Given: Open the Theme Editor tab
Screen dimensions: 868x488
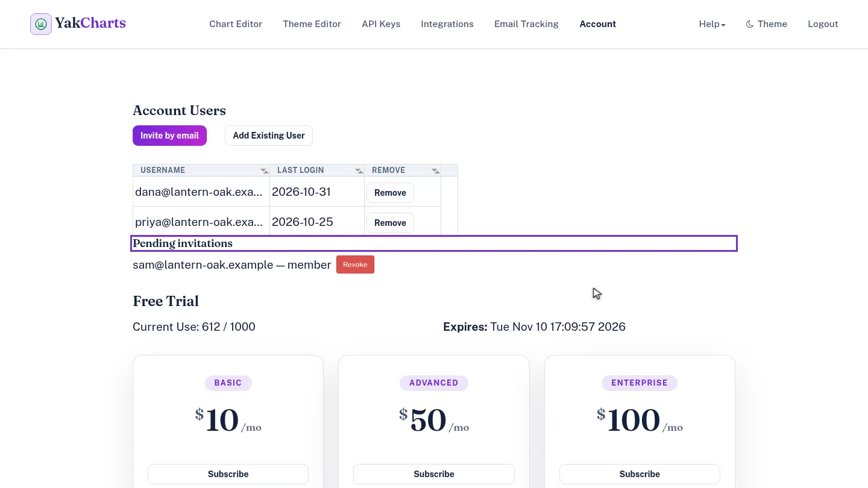Looking at the screenshot, I should pyautogui.click(x=312, y=24).
